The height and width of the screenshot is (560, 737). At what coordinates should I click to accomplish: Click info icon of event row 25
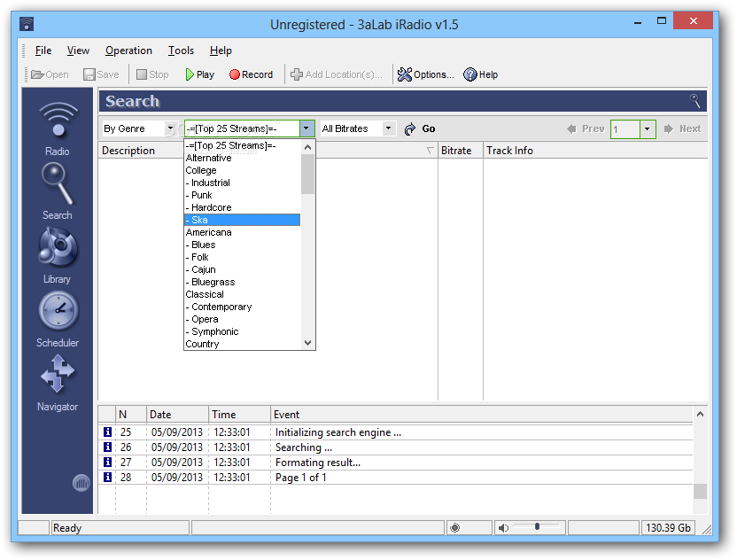click(108, 432)
